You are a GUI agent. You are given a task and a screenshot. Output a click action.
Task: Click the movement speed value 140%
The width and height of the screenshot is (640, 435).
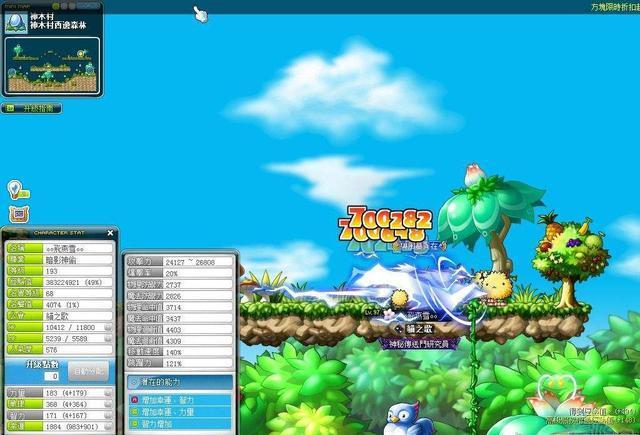(x=198, y=352)
